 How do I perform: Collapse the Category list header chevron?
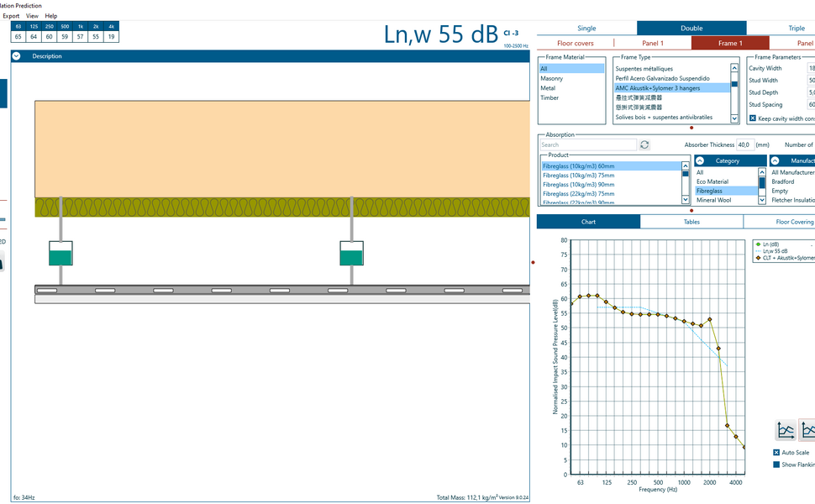[700, 160]
